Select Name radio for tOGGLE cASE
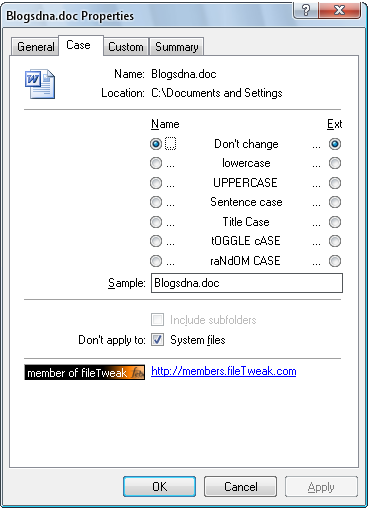Image resolution: width=368 pixels, height=508 pixels. click(156, 241)
